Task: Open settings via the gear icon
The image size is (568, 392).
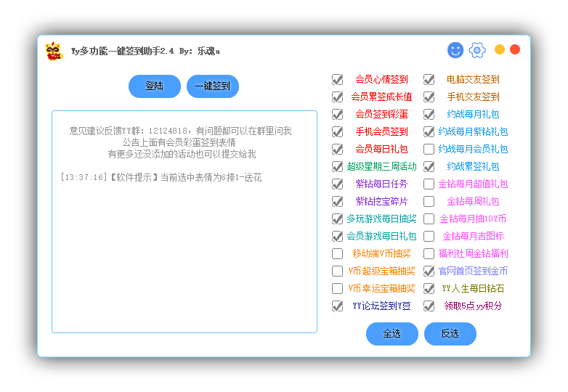Action: coord(477,50)
